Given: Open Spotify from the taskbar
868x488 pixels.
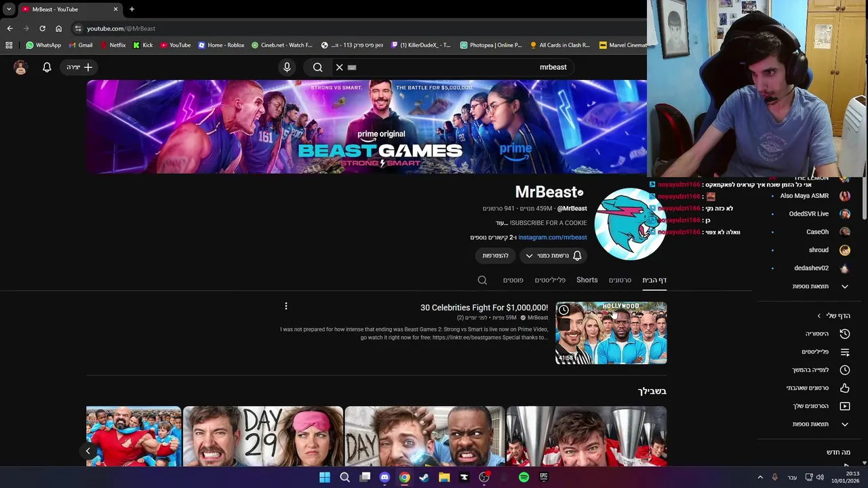Looking at the screenshot, I should [524, 477].
